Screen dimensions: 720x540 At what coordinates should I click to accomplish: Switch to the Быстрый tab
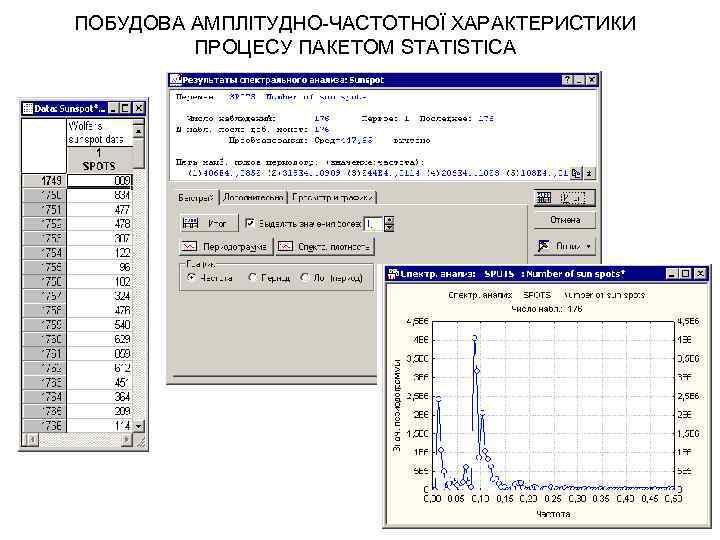[x=196, y=198]
